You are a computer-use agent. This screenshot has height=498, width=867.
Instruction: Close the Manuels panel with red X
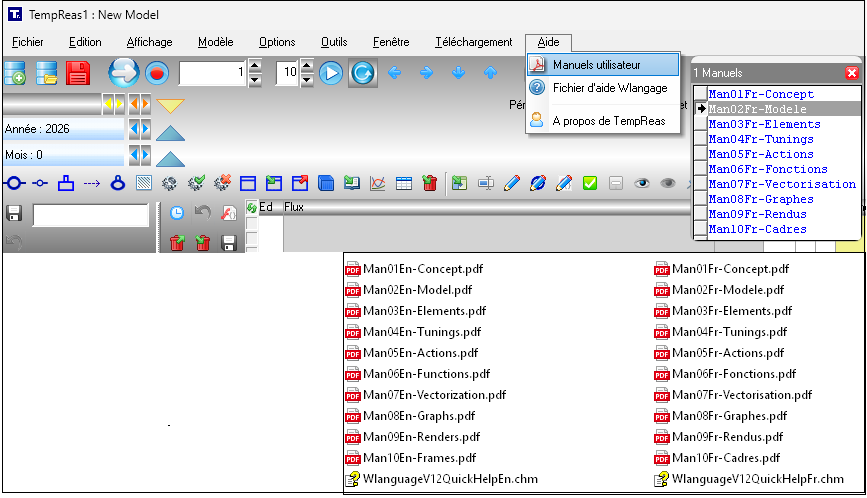pos(852,72)
